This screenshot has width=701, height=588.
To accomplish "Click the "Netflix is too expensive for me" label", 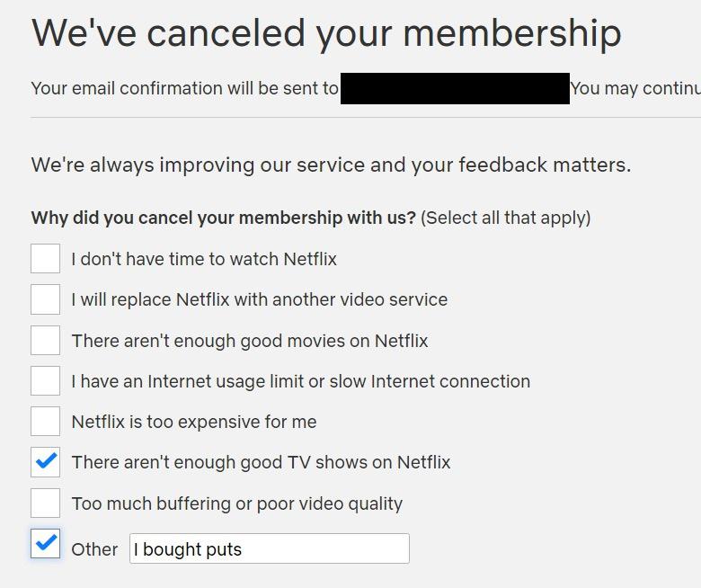I will 194,422.
